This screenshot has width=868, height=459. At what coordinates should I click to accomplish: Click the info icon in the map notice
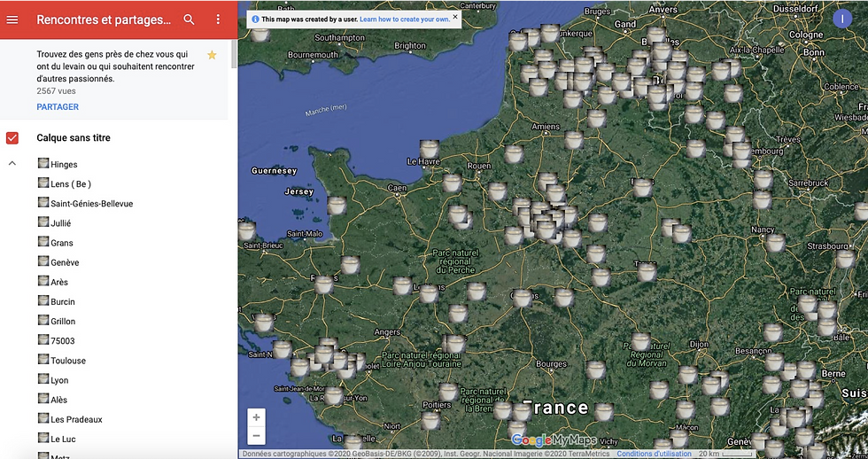255,19
